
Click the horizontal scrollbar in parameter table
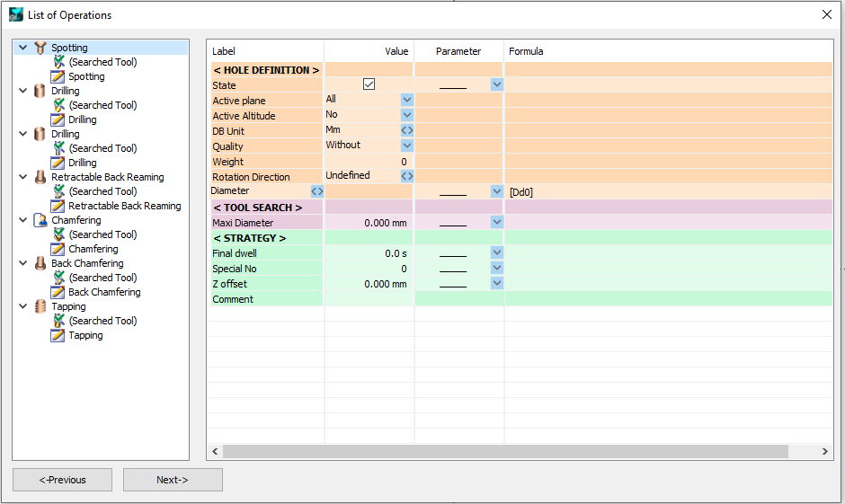tap(503, 451)
